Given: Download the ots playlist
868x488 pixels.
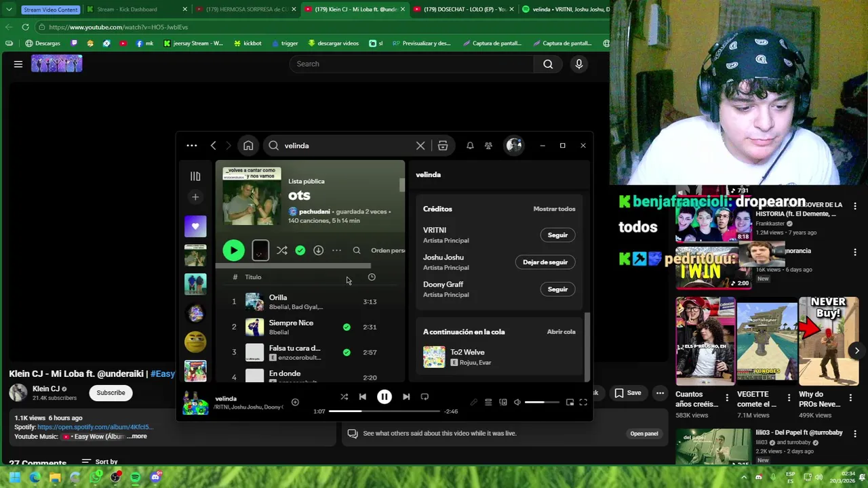Looking at the screenshot, I should (318, 251).
